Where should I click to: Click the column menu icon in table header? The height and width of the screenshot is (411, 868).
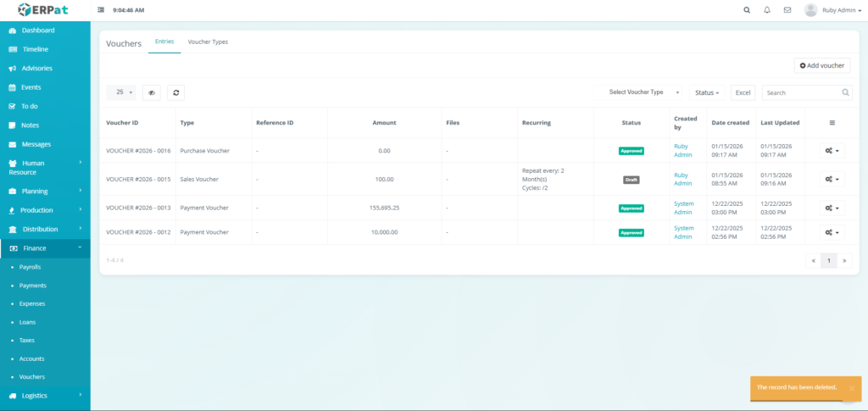tap(832, 123)
